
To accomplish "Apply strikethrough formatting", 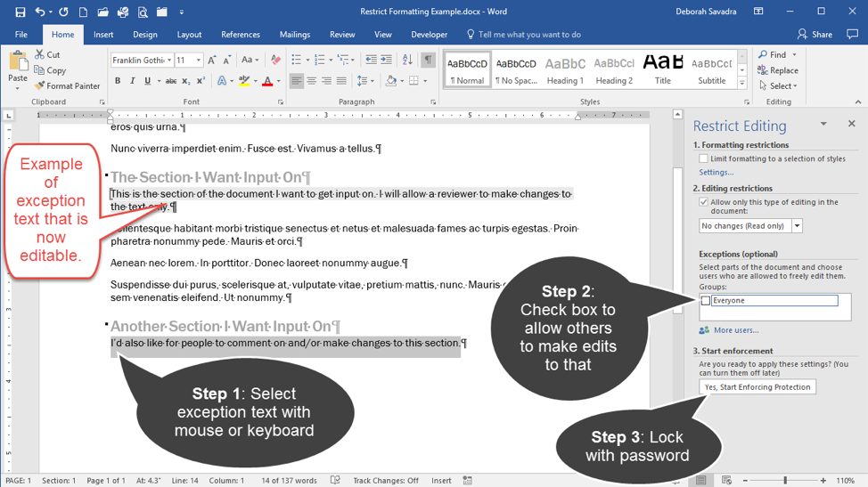I will coord(171,81).
